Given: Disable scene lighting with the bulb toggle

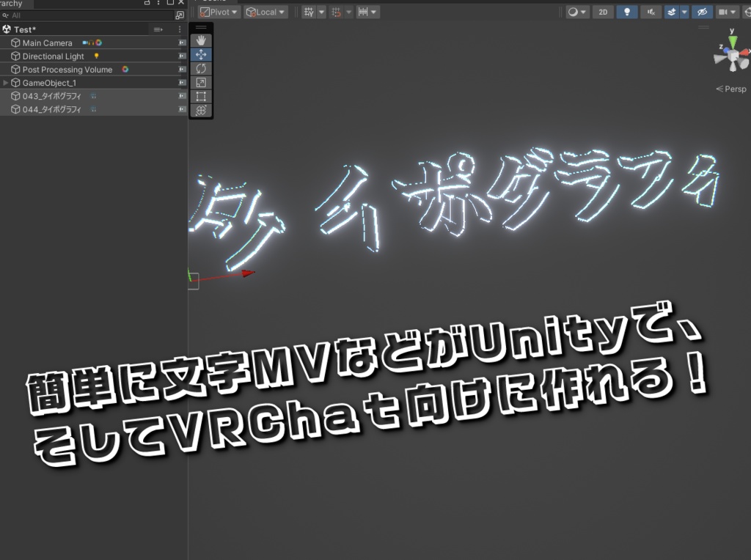Looking at the screenshot, I should (x=626, y=12).
